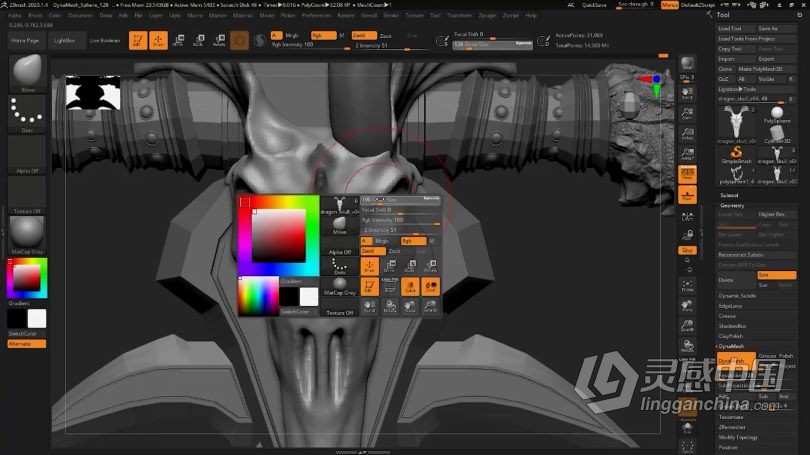Open the Dots stroke selector in left shelf
Image resolution: width=810 pixels, height=455 pixels.
(27, 114)
